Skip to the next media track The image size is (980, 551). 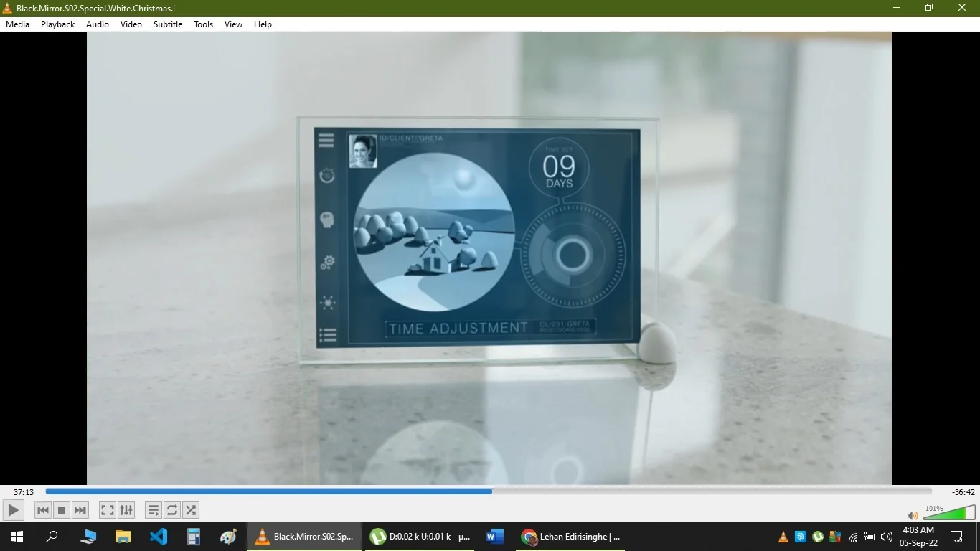80,510
